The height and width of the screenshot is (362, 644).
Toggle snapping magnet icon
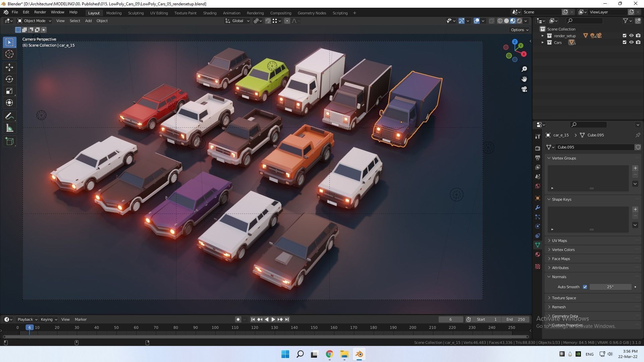pyautogui.click(x=268, y=21)
